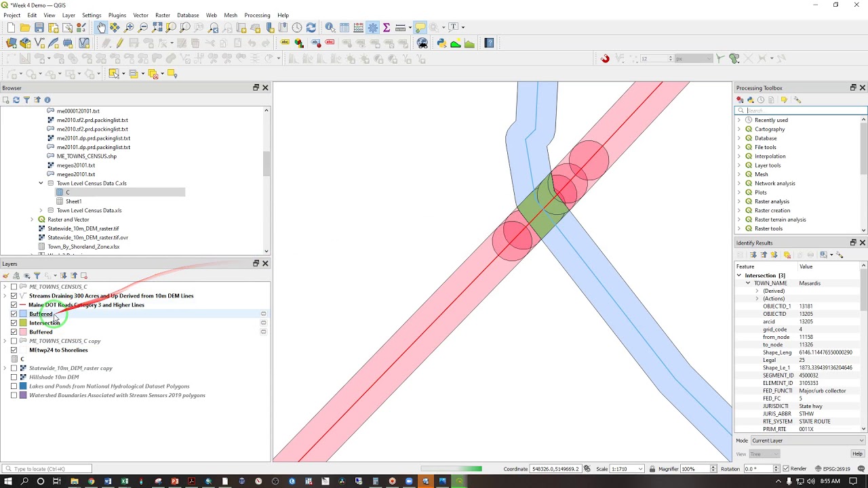Collapse the Intersection feature in Identify Results

click(x=739, y=275)
